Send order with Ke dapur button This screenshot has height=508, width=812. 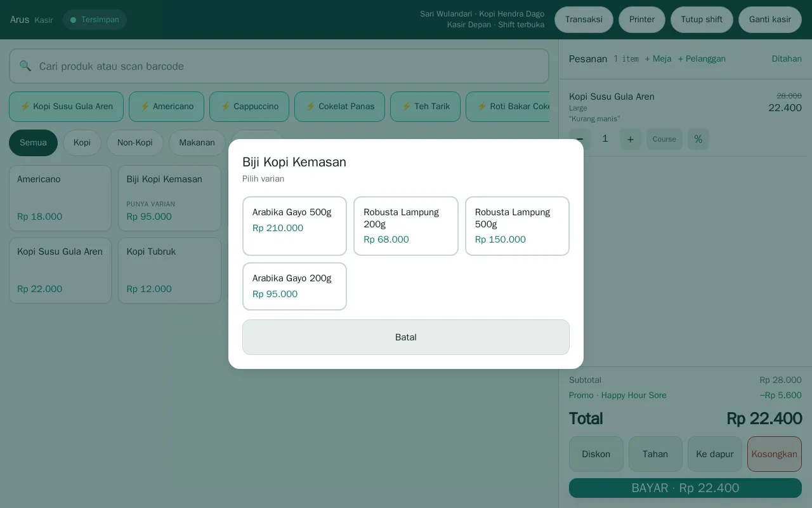pos(715,454)
